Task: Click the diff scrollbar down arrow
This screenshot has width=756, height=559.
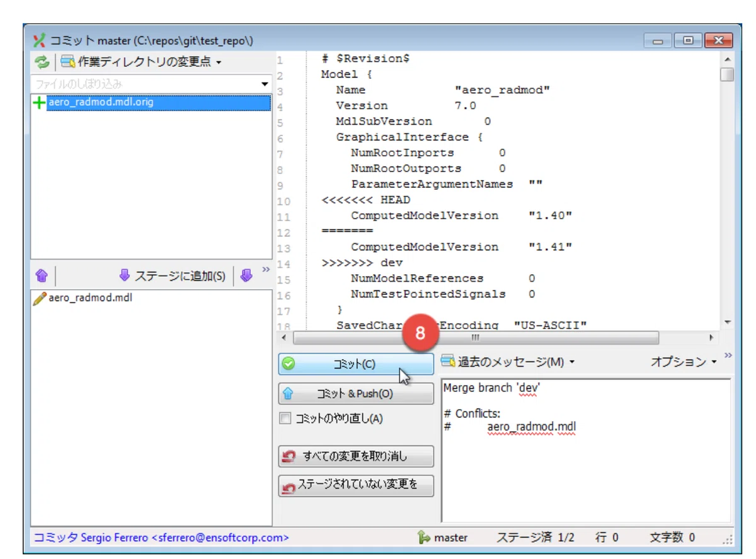Action: [x=727, y=322]
